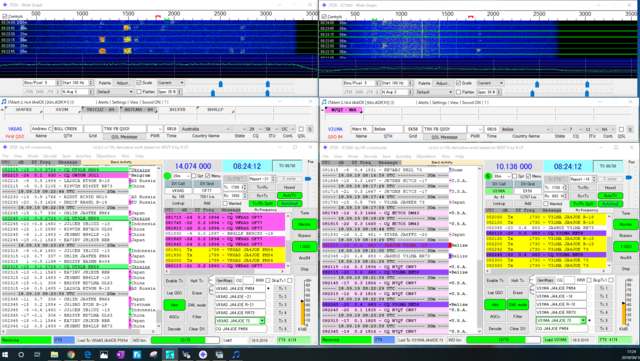Image resolution: width=640 pixels, height=361 pixels.
Task: Open AutoSeq menu in 20m JTDX
Action: click(x=83, y=156)
